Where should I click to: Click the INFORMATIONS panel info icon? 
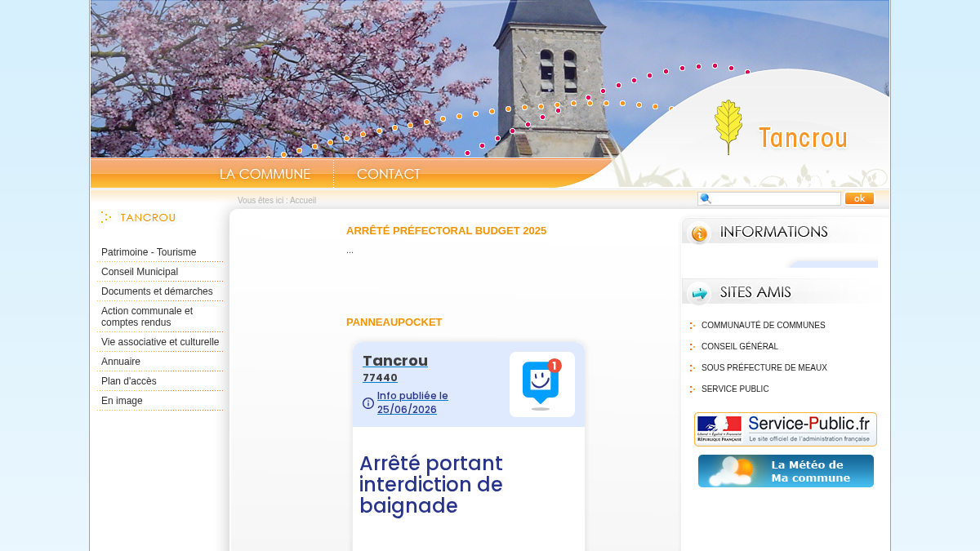tap(698, 233)
